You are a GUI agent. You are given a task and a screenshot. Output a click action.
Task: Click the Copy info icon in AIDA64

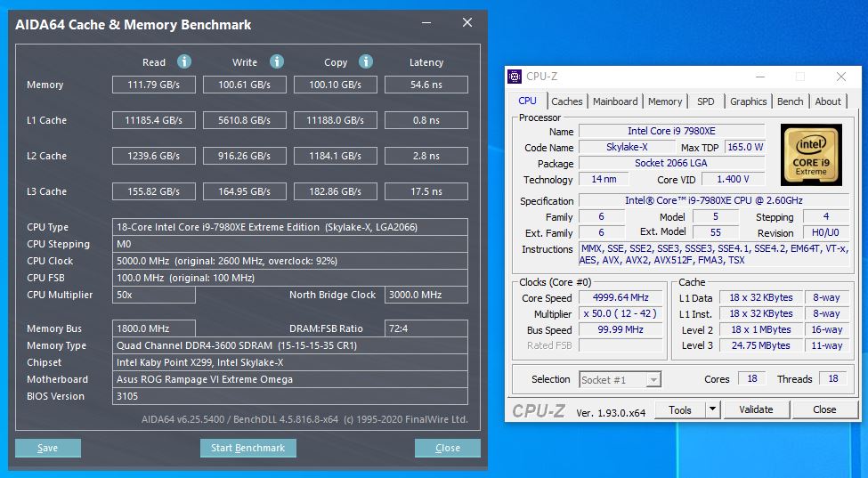click(x=366, y=61)
